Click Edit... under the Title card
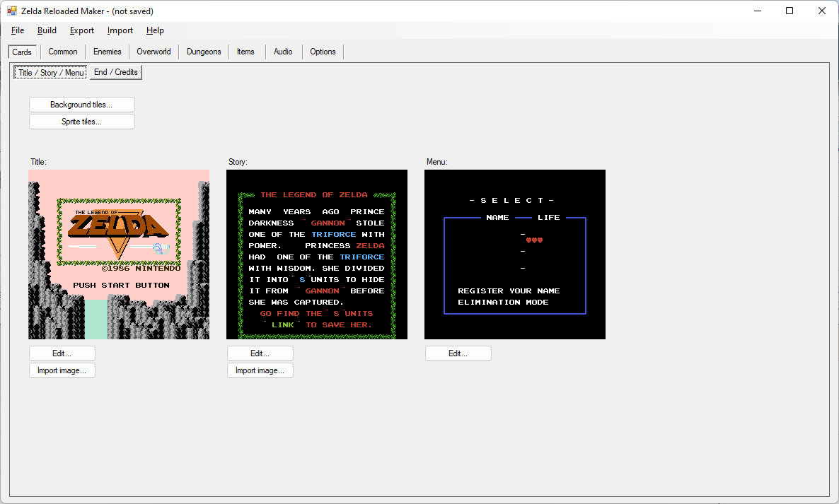 [x=62, y=354]
